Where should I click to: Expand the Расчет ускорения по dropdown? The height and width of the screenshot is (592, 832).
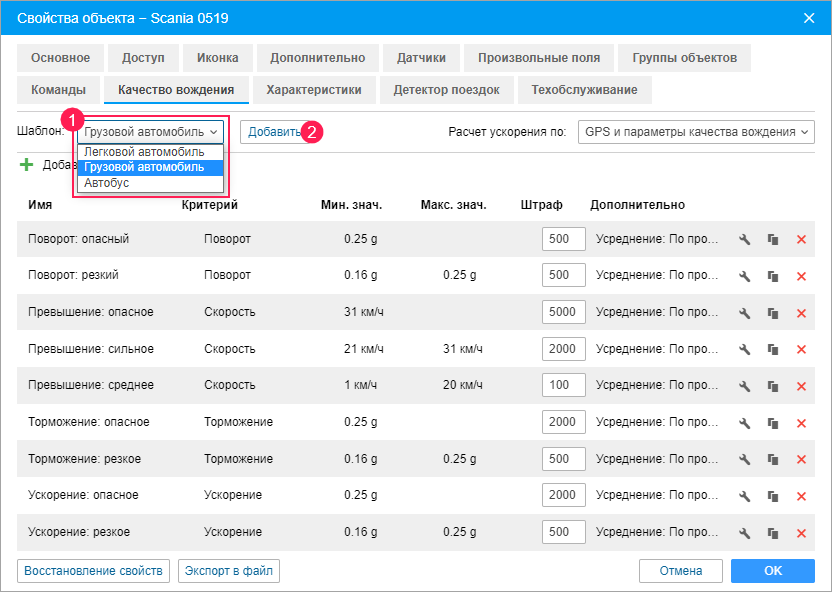click(x=696, y=132)
